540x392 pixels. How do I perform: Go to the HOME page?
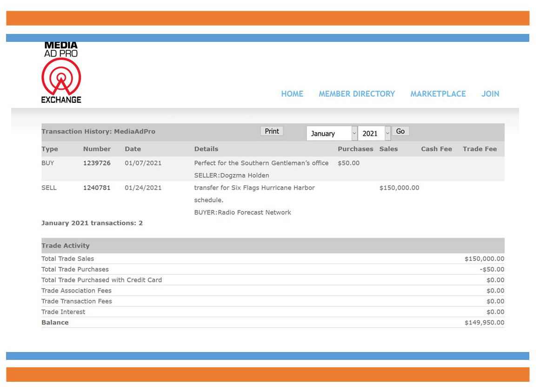292,94
